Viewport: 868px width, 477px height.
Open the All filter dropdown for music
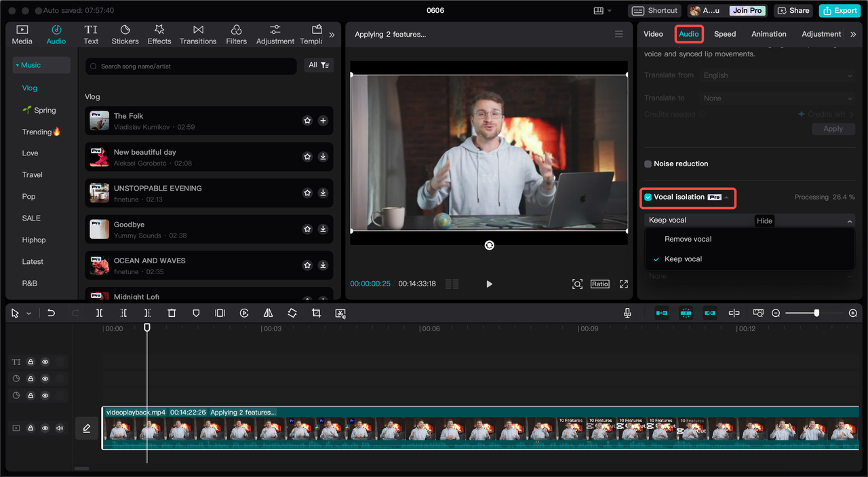click(318, 65)
